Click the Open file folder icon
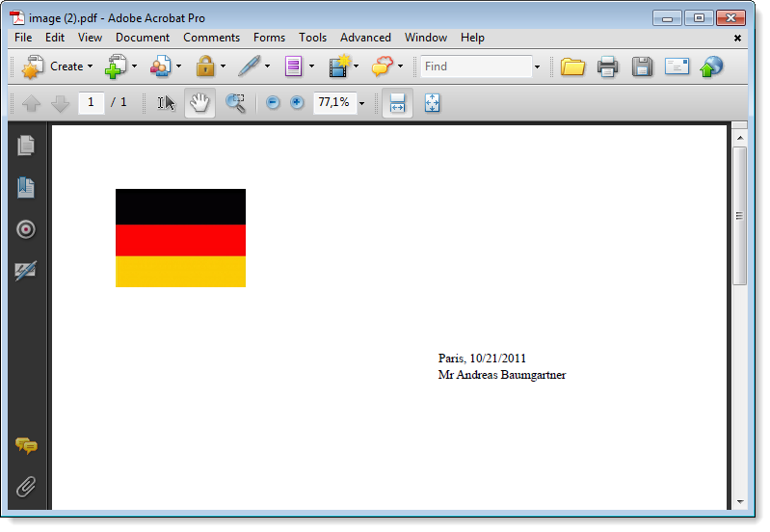Viewport: 770px width, 532px height. click(572, 66)
